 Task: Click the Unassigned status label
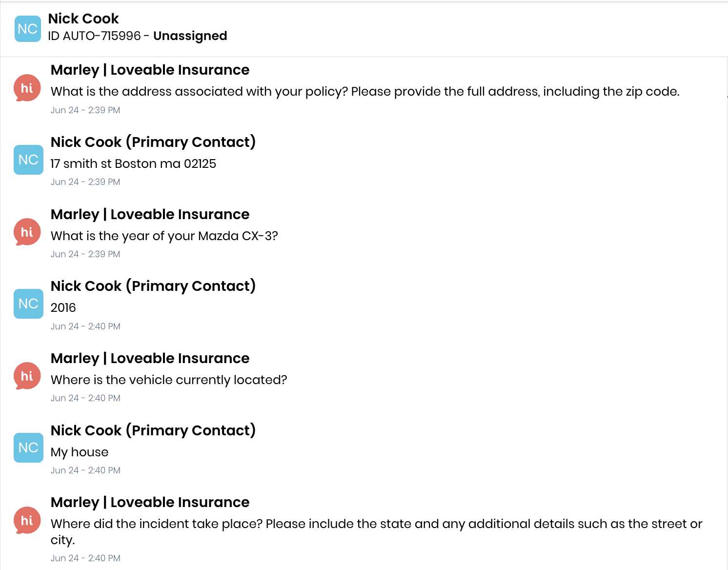[190, 36]
